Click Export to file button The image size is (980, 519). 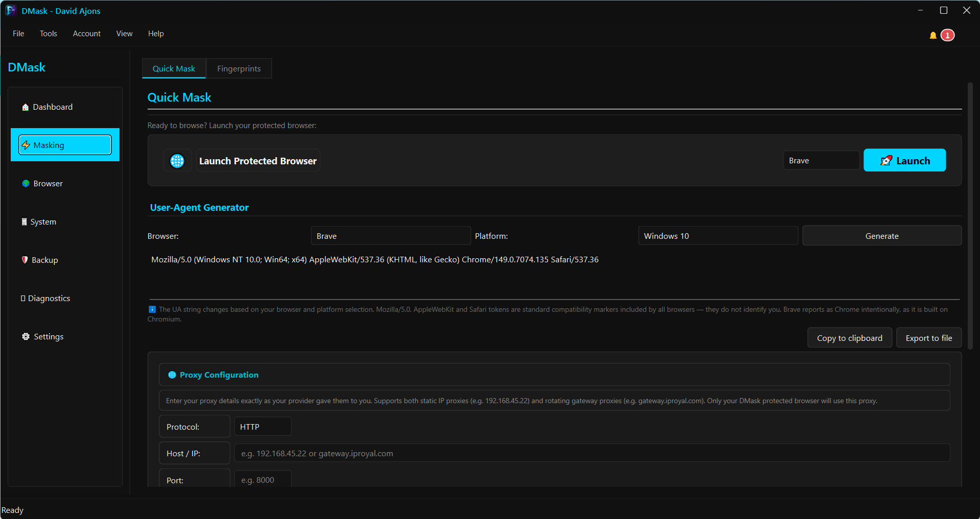pyautogui.click(x=929, y=338)
